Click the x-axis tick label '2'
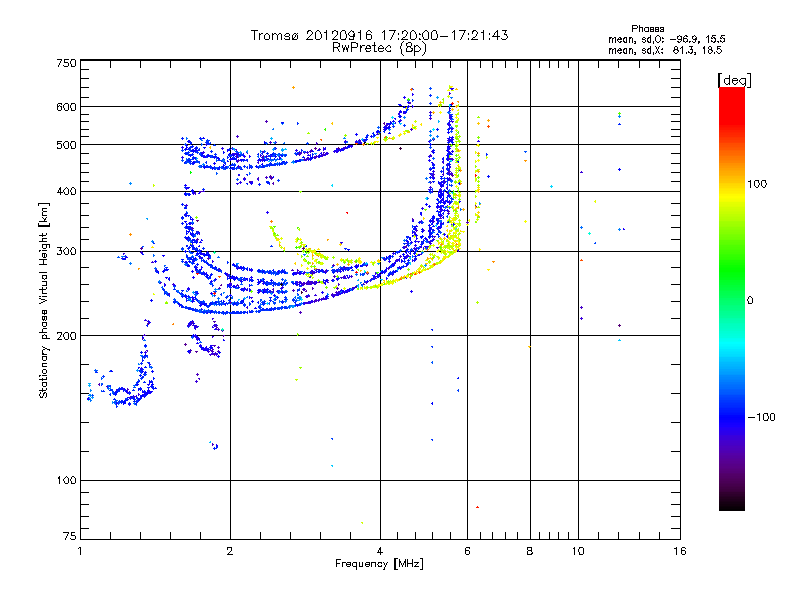 pos(230,551)
